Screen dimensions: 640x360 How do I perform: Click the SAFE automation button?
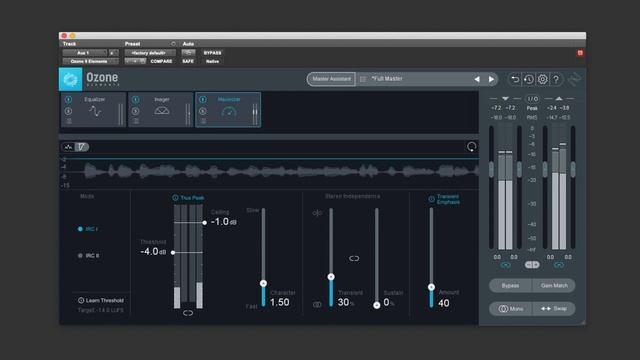[188, 61]
